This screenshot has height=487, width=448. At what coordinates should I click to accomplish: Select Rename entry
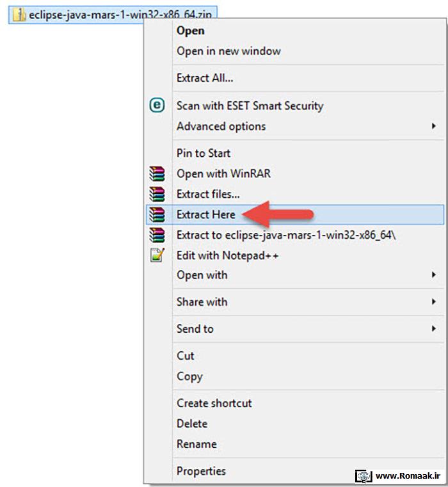(x=294, y=444)
